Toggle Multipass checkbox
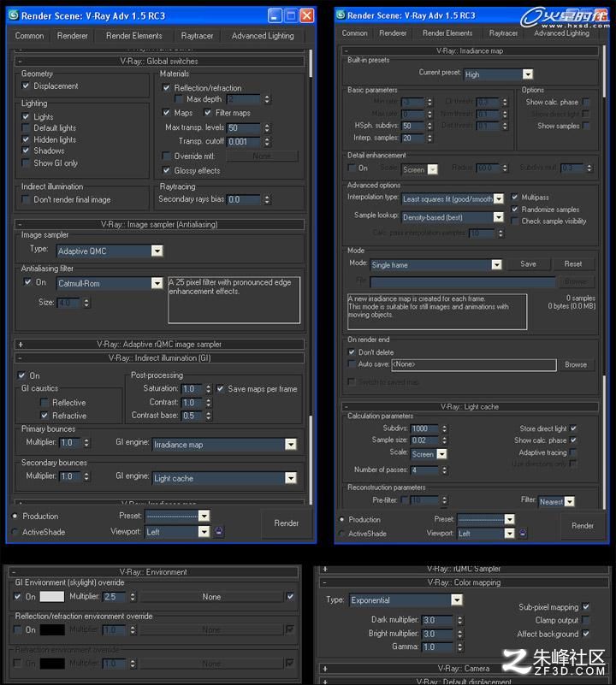 [514, 197]
